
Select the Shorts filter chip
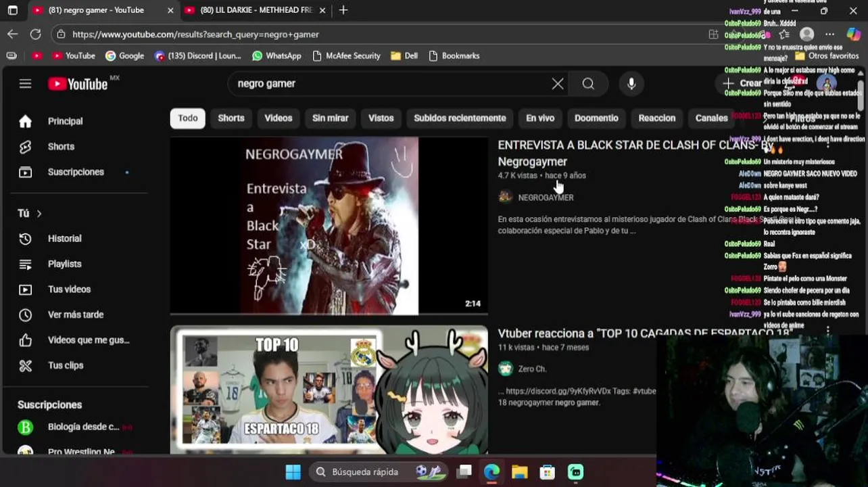click(x=231, y=118)
